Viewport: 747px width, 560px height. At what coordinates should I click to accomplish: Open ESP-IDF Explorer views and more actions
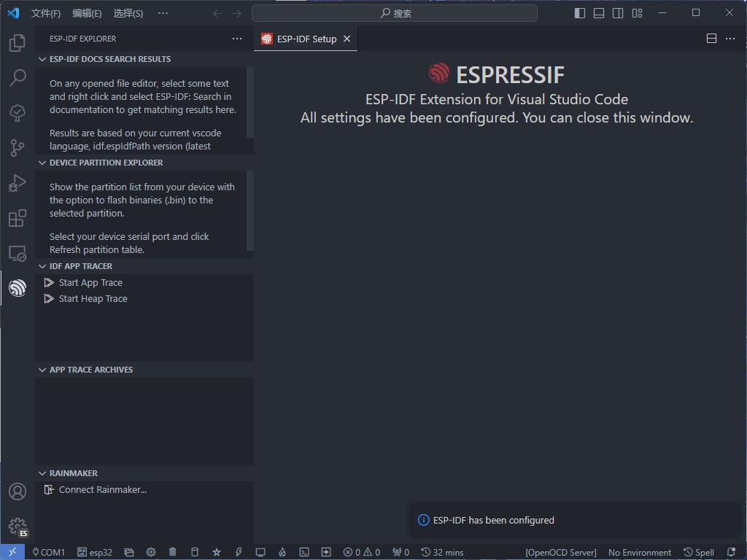pos(237,39)
